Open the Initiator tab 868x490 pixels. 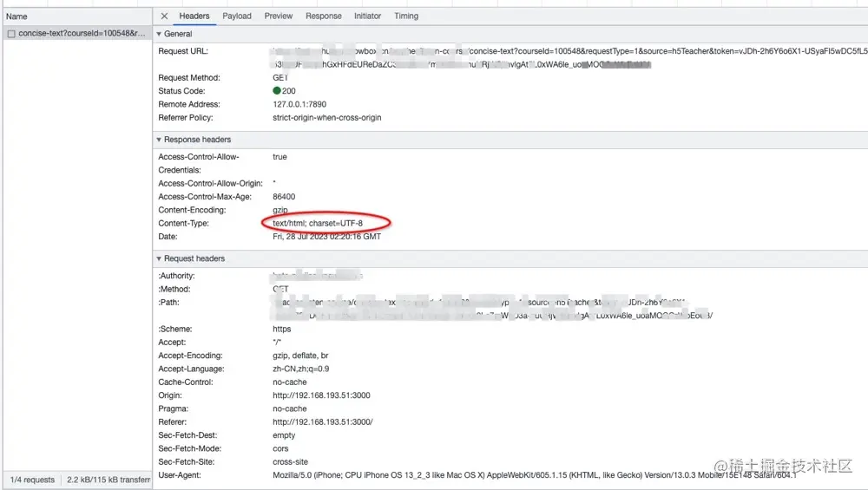pyautogui.click(x=367, y=16)
